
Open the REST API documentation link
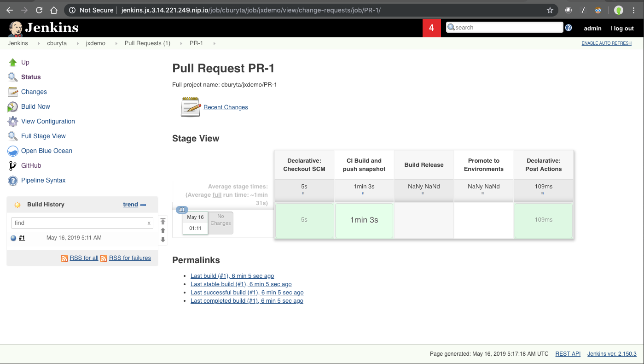point(568,353)
